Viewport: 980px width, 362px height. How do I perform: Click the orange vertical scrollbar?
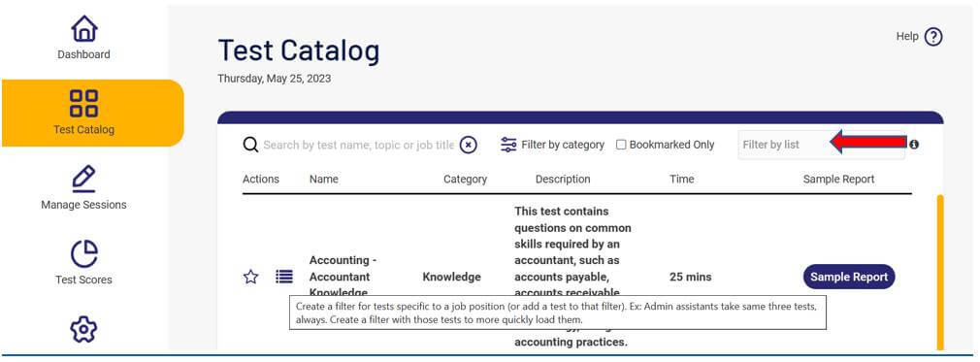(x=940, y=273)
